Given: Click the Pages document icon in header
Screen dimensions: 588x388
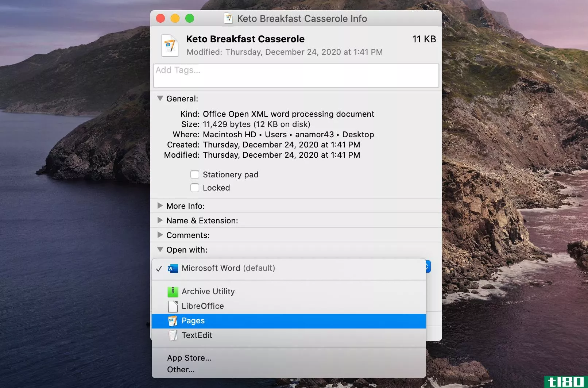Looking at the screenshot, I should point(170,45).
